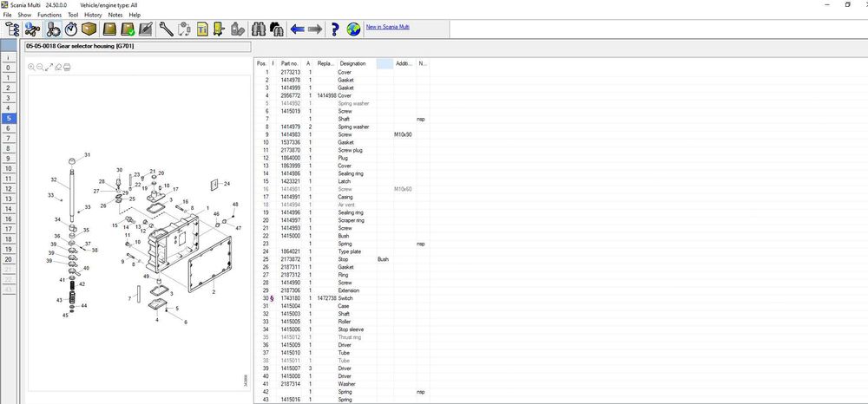Open help with the question mark icon
Screen dimensions: 868x404
335,29
